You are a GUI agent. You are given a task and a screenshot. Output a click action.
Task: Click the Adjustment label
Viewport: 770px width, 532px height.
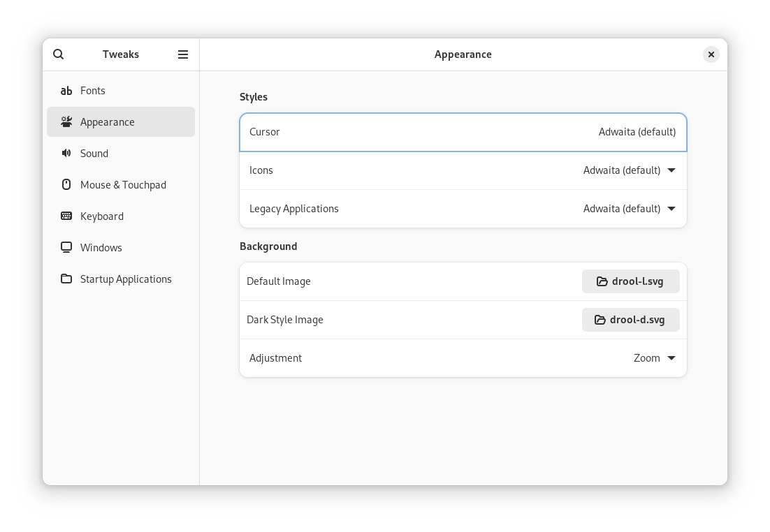pos(275,358)
